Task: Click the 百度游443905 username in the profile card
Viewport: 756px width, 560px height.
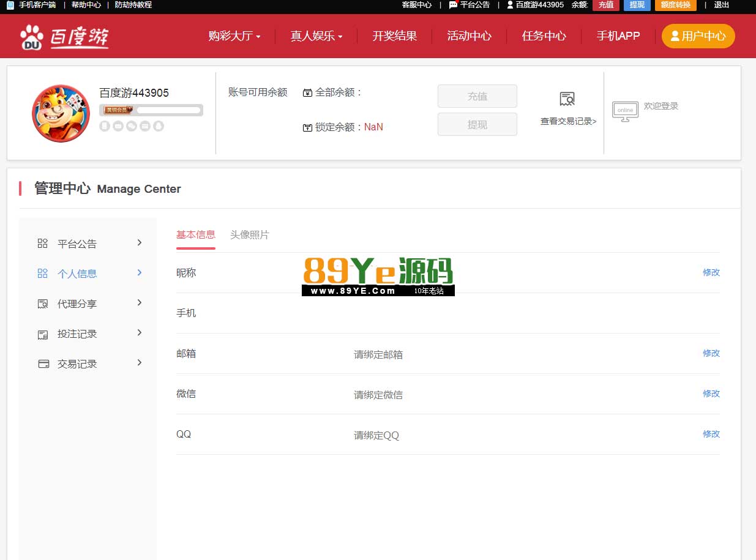Action: 134,93
